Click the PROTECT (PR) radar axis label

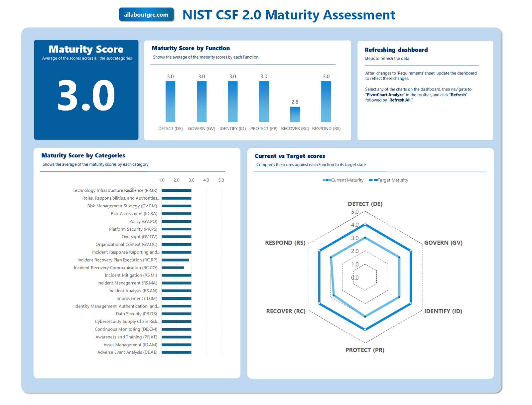tap(365, 350)
